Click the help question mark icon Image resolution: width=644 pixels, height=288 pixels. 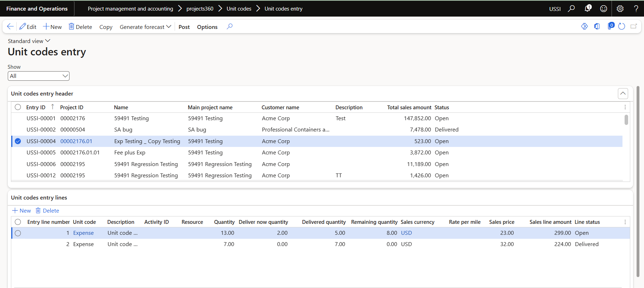tap(636, 8)
